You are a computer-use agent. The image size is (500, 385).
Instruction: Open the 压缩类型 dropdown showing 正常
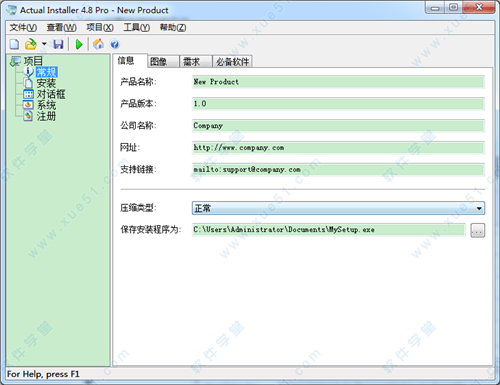pos(338,208)
